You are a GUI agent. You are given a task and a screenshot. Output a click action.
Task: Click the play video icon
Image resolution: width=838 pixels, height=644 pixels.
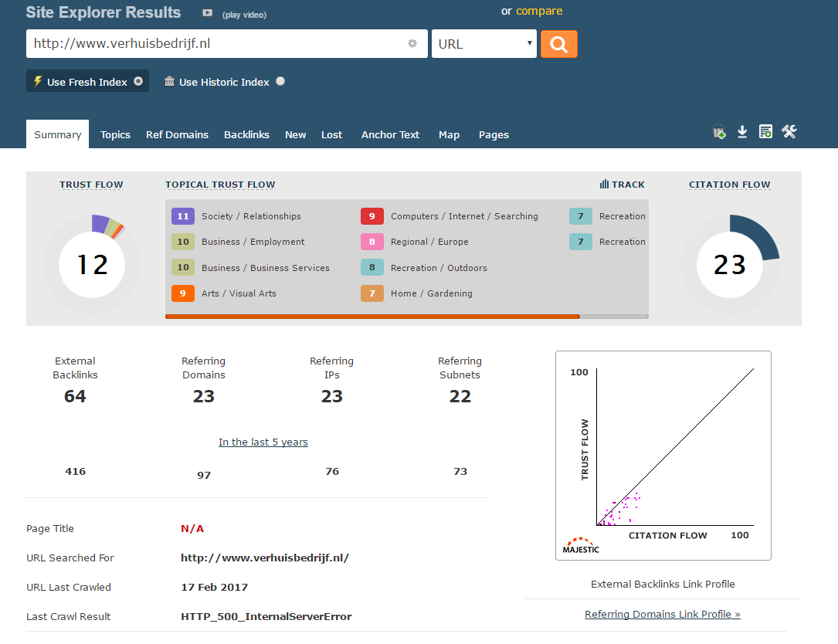coord(207,13)
